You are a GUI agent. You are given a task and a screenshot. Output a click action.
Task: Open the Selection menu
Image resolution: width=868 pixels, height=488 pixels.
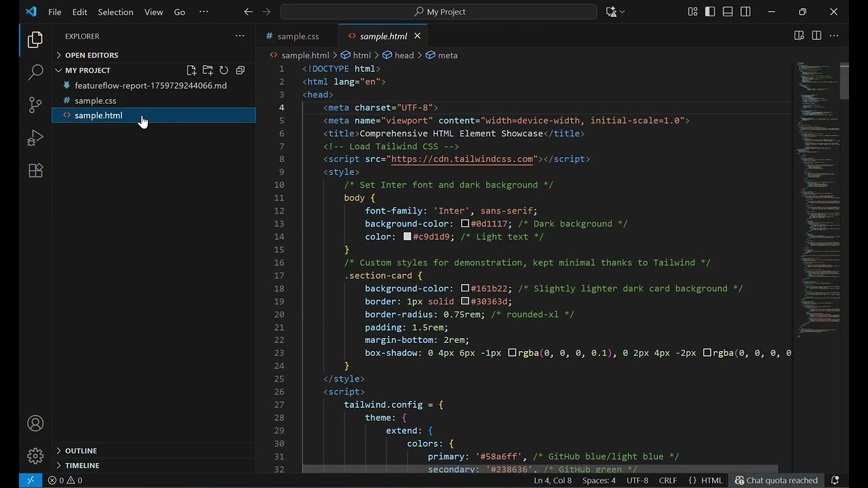(x=115, y=12)
